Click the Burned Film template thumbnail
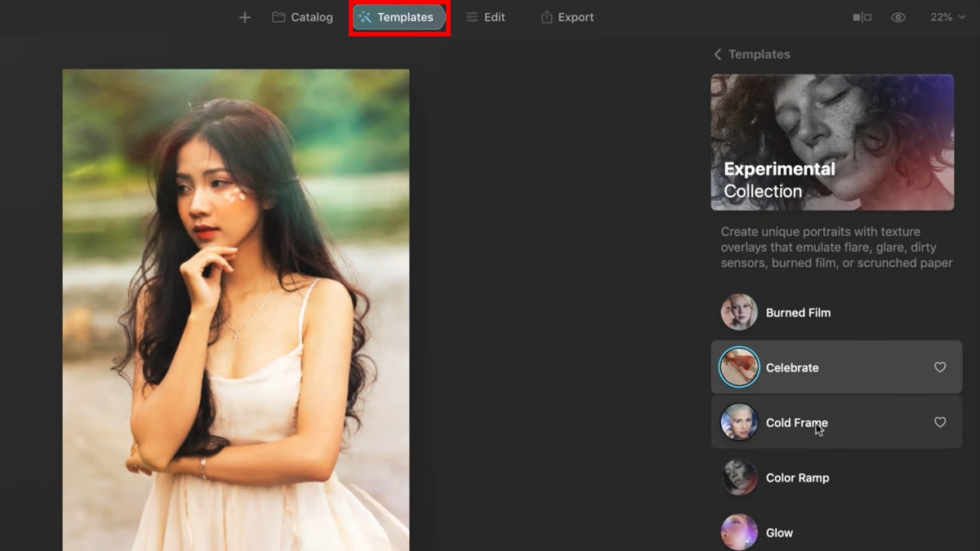 (739, 313)
